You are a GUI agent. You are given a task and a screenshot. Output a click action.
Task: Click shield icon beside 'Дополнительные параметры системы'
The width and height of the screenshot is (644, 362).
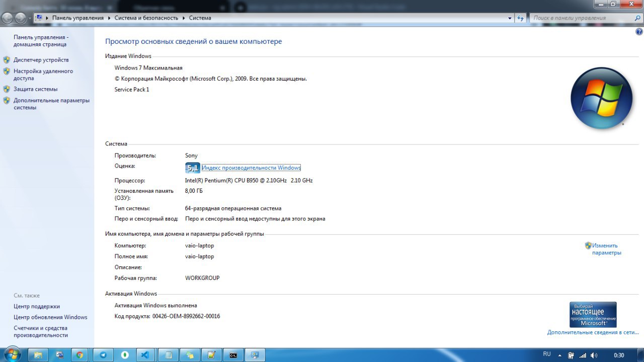point(7,100)
